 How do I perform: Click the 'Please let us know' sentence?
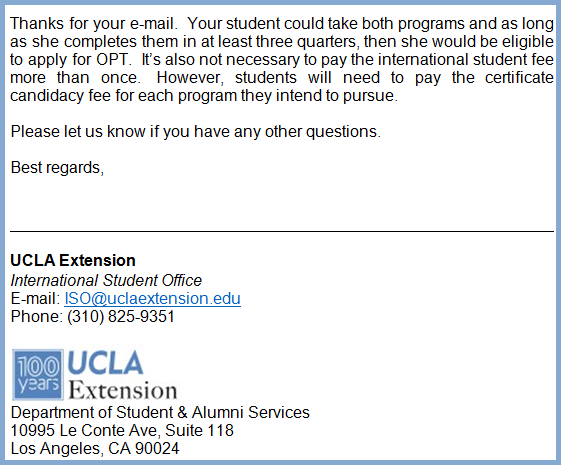point(196,132)
